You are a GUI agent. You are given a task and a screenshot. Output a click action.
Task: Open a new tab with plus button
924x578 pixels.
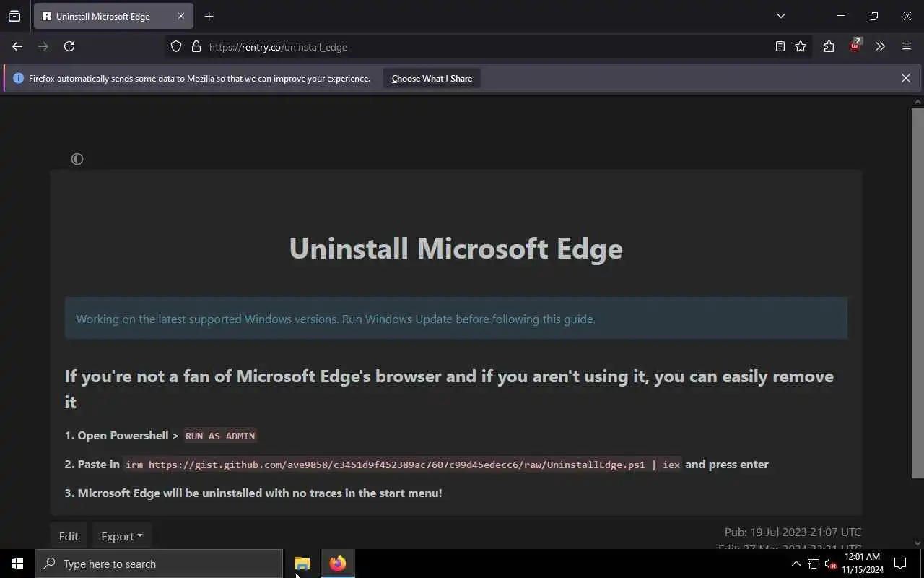[209, 16]
